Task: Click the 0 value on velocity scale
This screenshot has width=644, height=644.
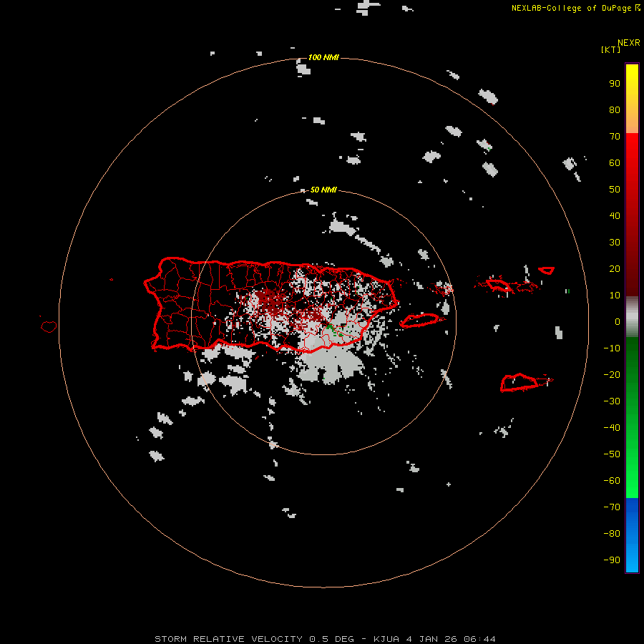Action: [x=618, y=322]
